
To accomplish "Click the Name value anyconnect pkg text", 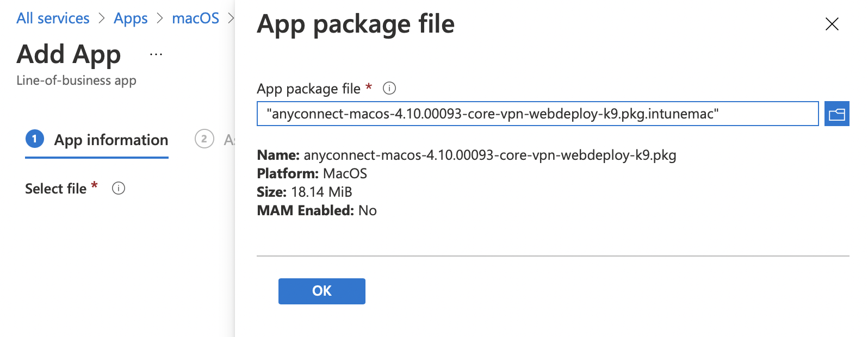I will [490, 155].
